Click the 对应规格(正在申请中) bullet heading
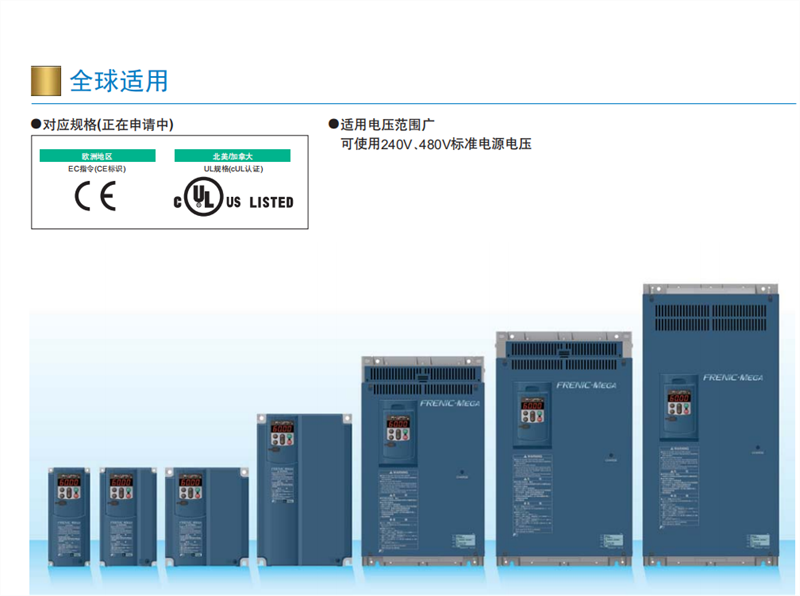800x596 pixels. 103,125
